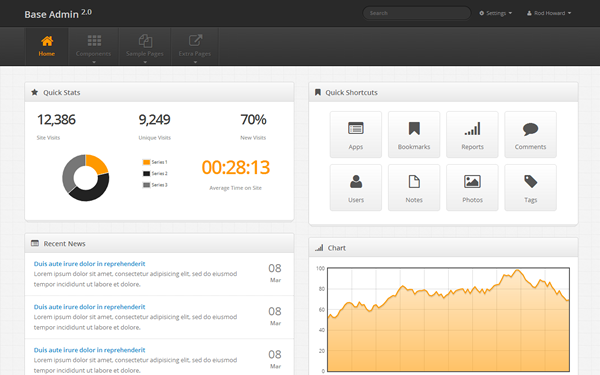Viewport: 600px width, 375px height.
Task: Select the Components menu label
Action: (x=93, y=54)
